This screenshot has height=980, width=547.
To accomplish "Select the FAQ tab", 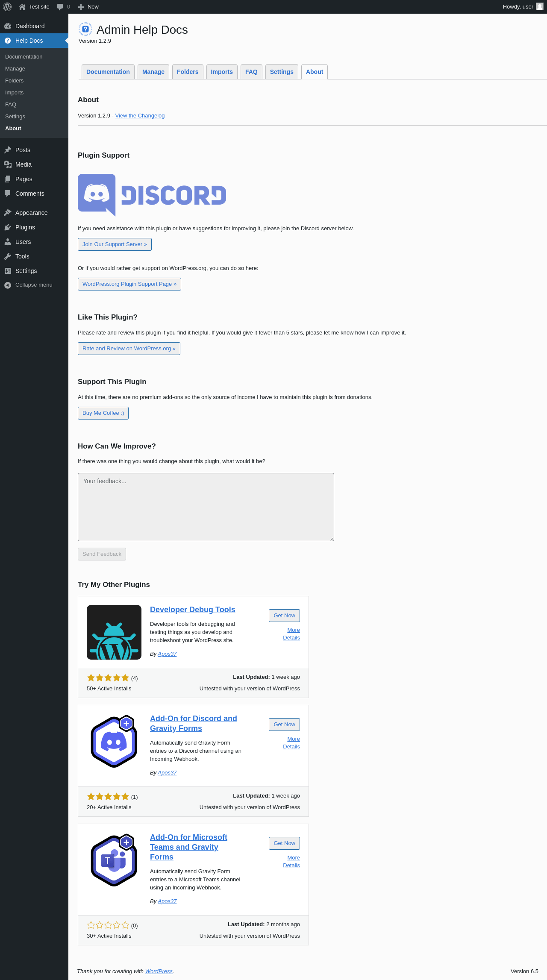I will coord(251,72).
